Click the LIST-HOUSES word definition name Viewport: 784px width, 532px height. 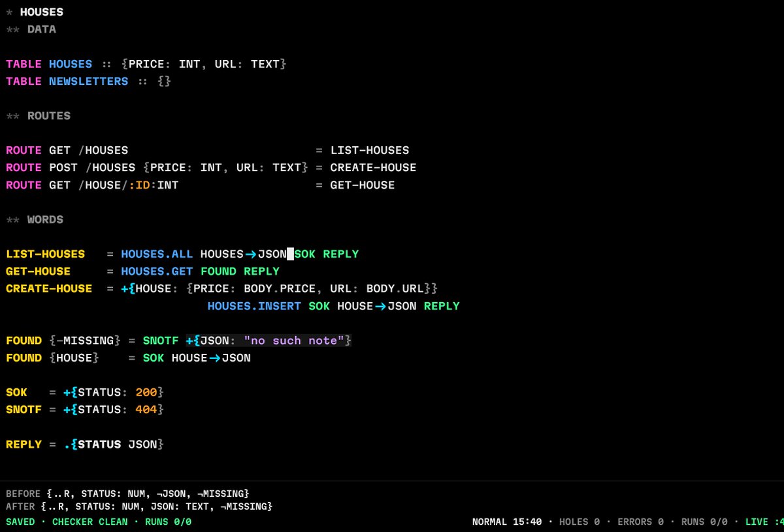tap(46, 254)
